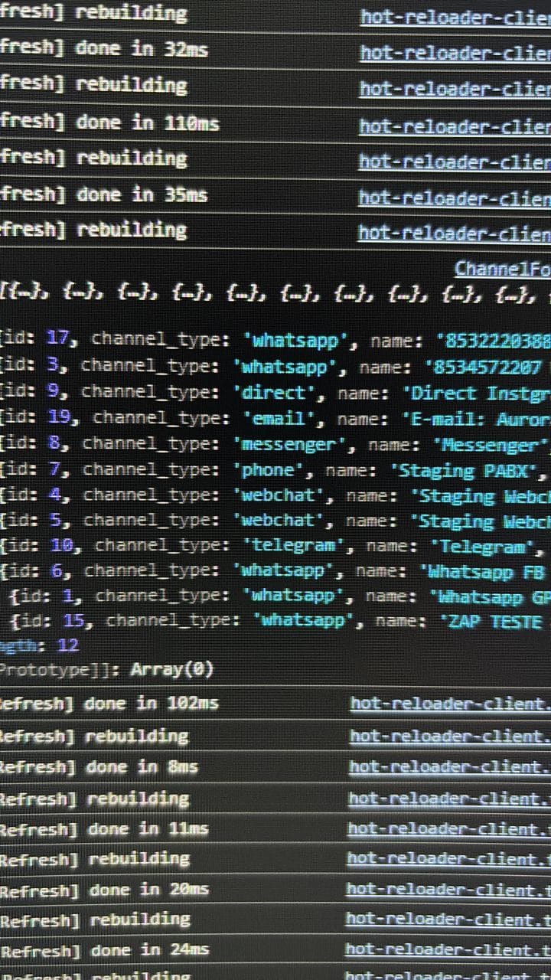Open hot-reloader-client link beside 'done in 8ms'
This screenshot has height=980, width=551.
[x=450, y=767]
